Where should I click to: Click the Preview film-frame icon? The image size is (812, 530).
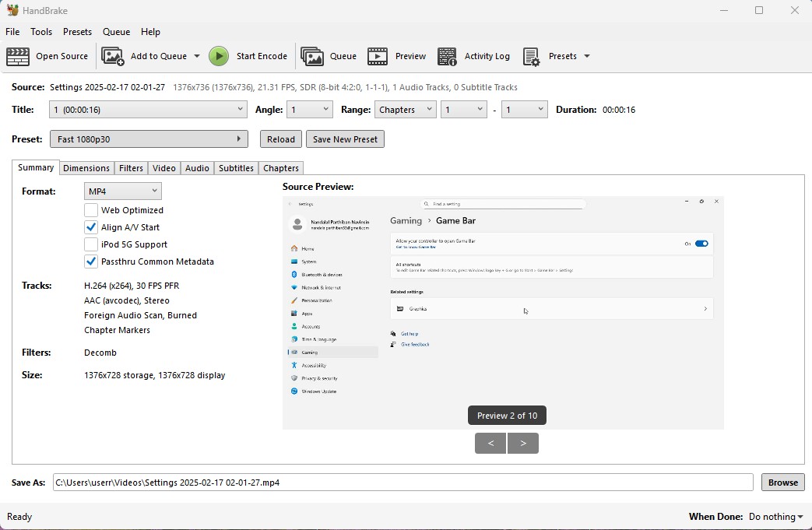click(378, 56)
